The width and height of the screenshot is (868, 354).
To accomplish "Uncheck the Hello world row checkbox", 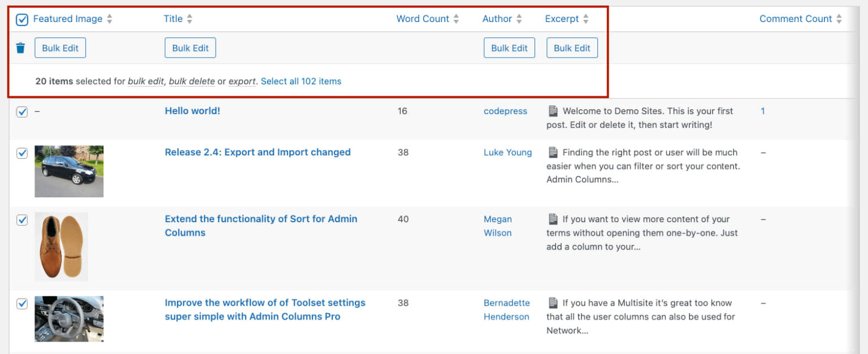I will (21, 110).
